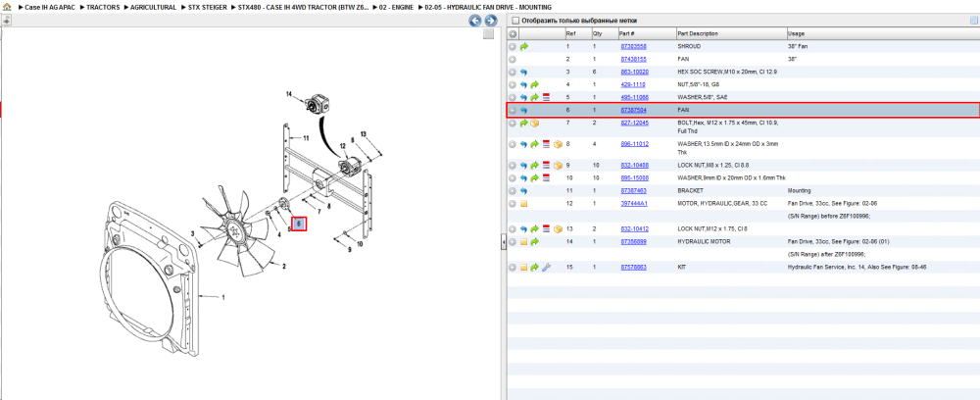Open AGRICULTURAL breadcrumb
980x400 pixels.
[153, 7]
